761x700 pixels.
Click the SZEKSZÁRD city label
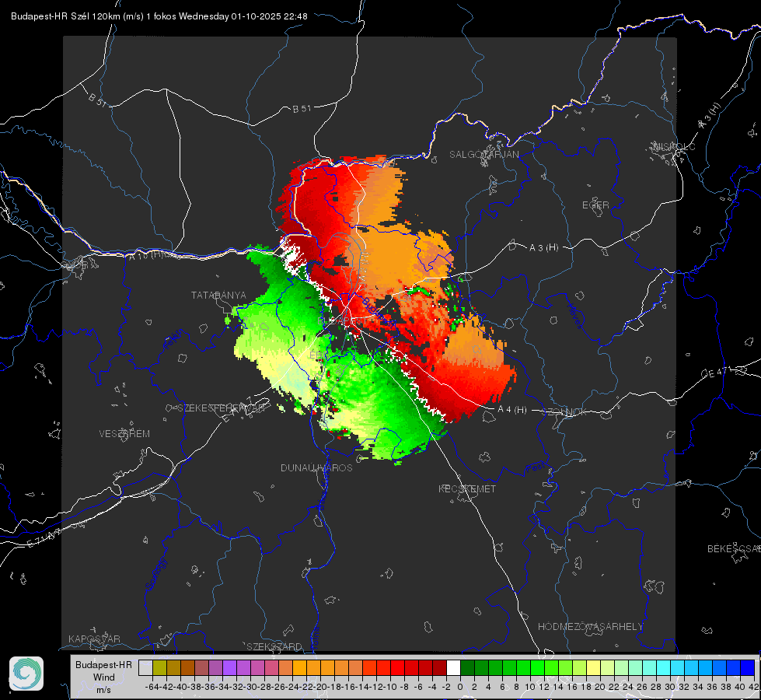274,646
